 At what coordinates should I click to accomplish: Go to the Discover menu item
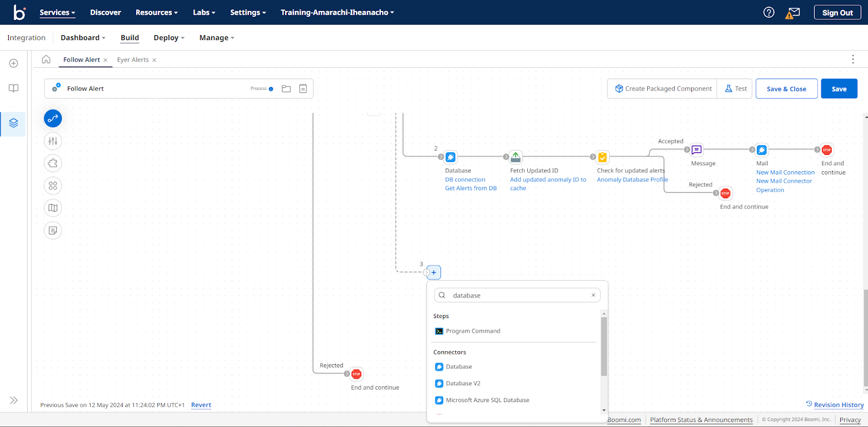(x=105, y=12)
